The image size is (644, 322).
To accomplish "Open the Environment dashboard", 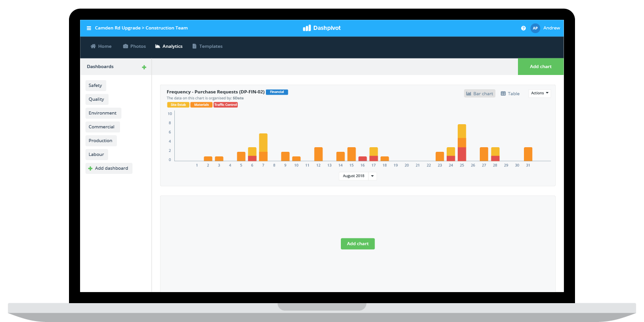I will click(103, 113).
